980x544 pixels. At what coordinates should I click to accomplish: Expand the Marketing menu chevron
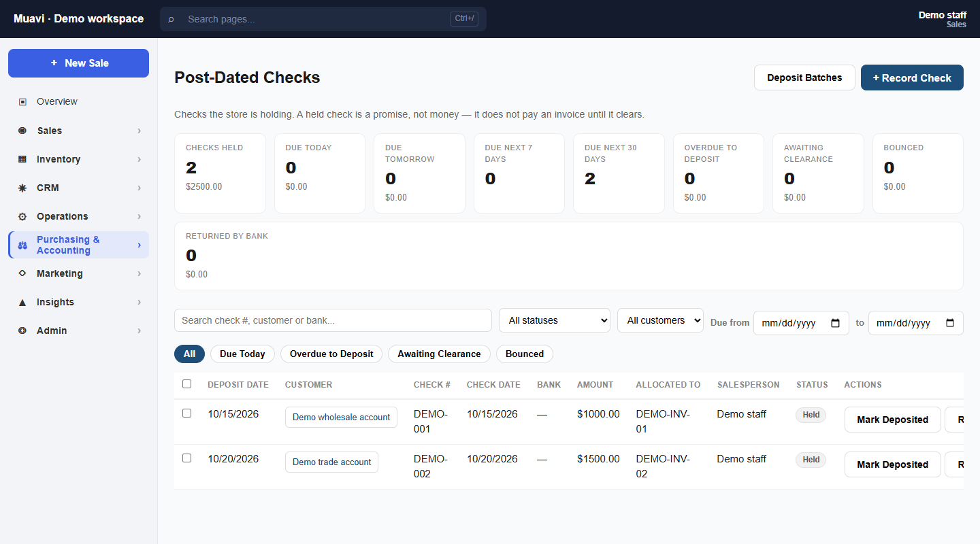coord(139,273)
